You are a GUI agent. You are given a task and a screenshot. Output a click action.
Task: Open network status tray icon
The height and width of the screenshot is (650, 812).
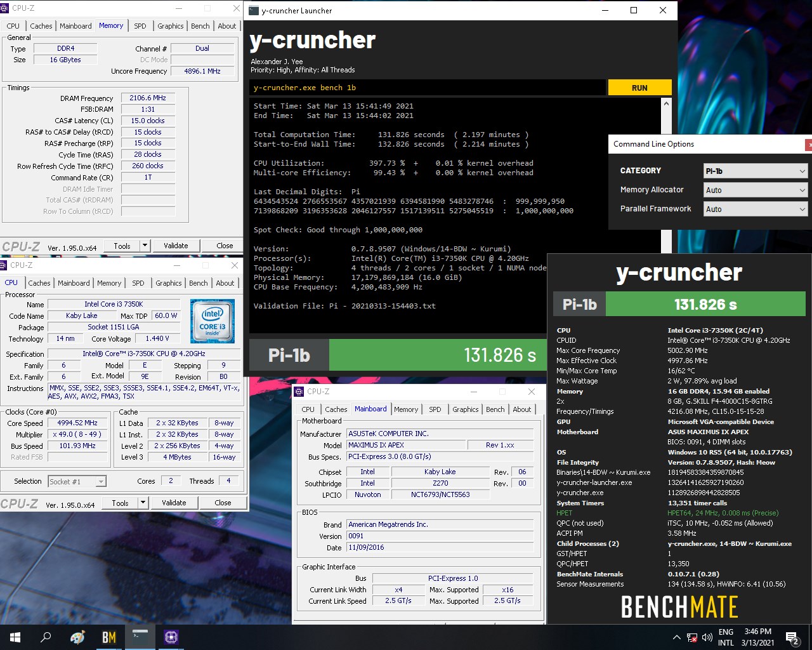pos(691,637)
